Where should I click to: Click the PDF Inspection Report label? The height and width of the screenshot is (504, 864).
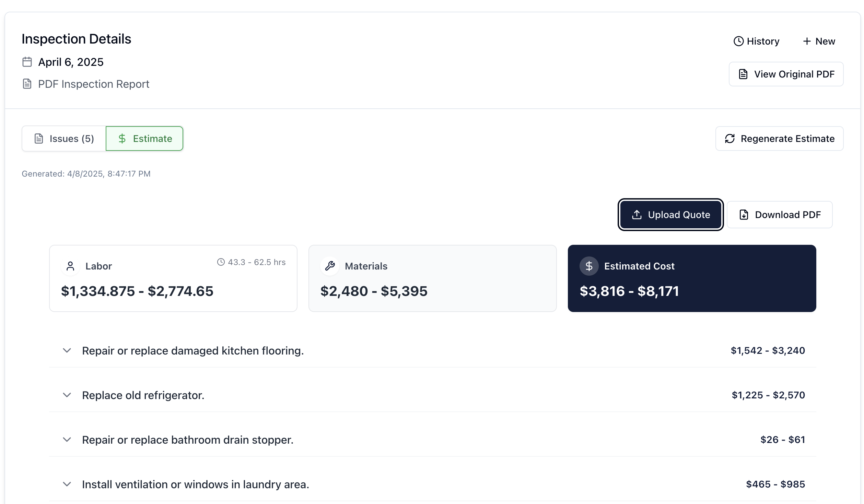pyautogui.click(x=93, y=84)
